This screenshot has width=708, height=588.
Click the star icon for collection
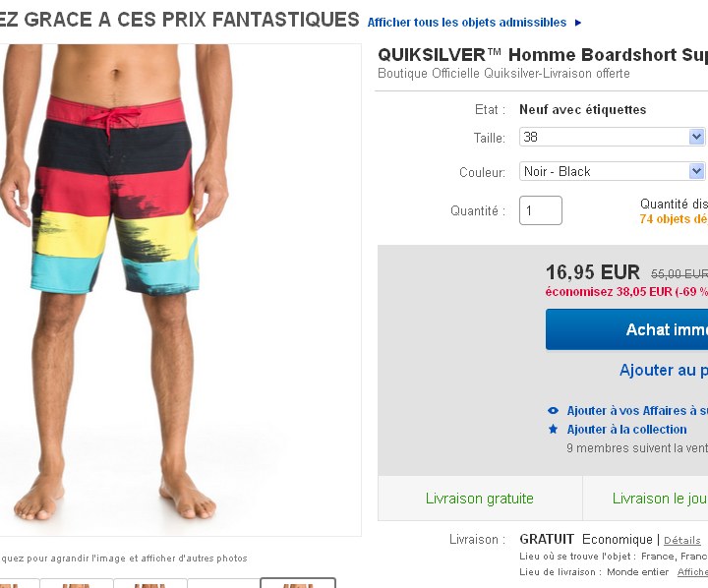pyautogui.click(x=553, y=430)
